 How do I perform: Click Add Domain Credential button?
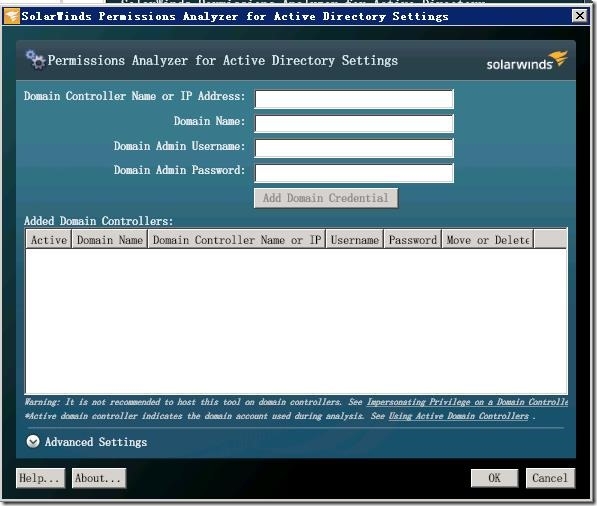tap(326, 198)
